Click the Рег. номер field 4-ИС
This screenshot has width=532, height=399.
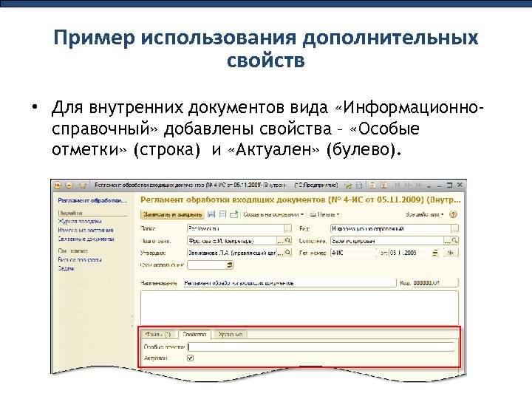click(353, 253)
